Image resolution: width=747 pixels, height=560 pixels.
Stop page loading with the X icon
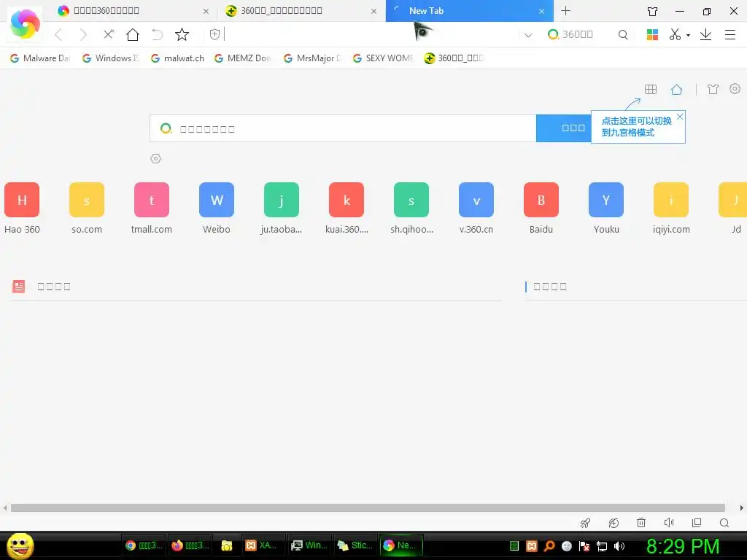coord(109,34)
